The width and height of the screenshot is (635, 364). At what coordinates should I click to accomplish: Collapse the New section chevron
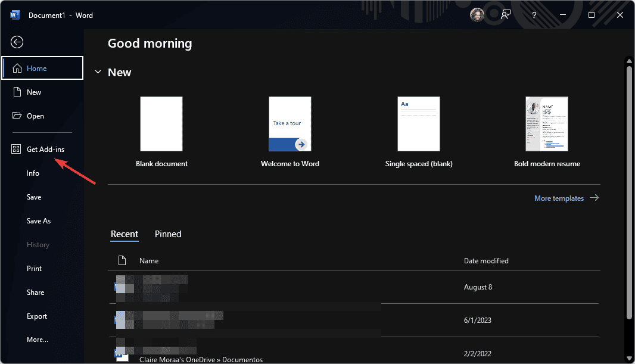[98, 72]
